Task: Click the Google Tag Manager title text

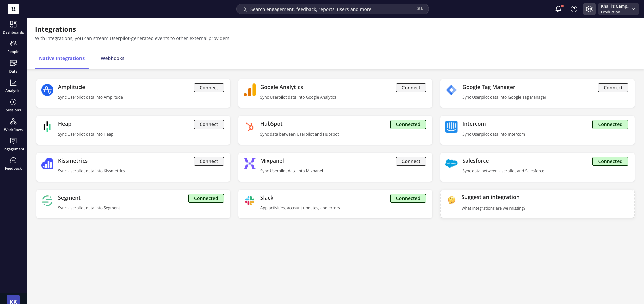Action: point(488,87)
